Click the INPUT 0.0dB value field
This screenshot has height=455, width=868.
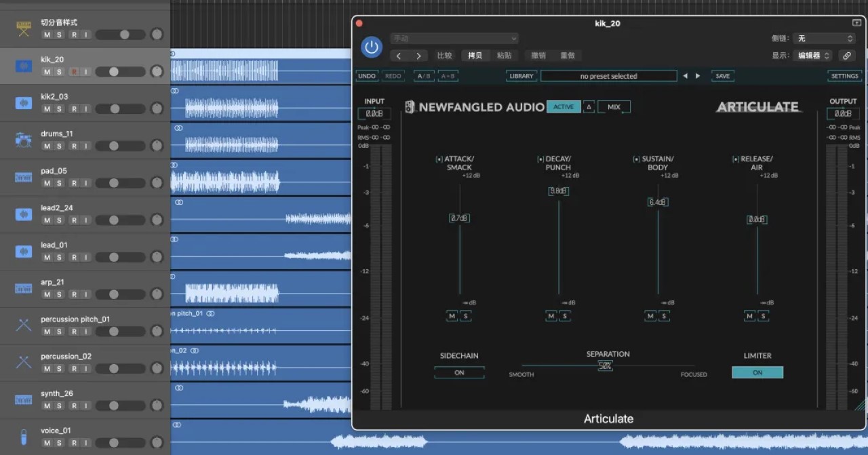pyautogui.click(x=374, y=114)
